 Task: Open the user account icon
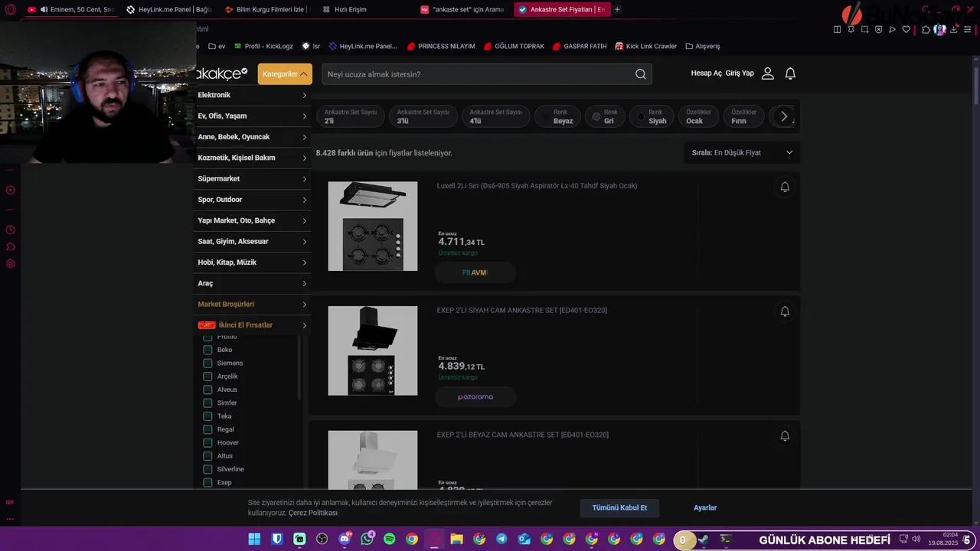pyautogui.click(x=768, y=73)
